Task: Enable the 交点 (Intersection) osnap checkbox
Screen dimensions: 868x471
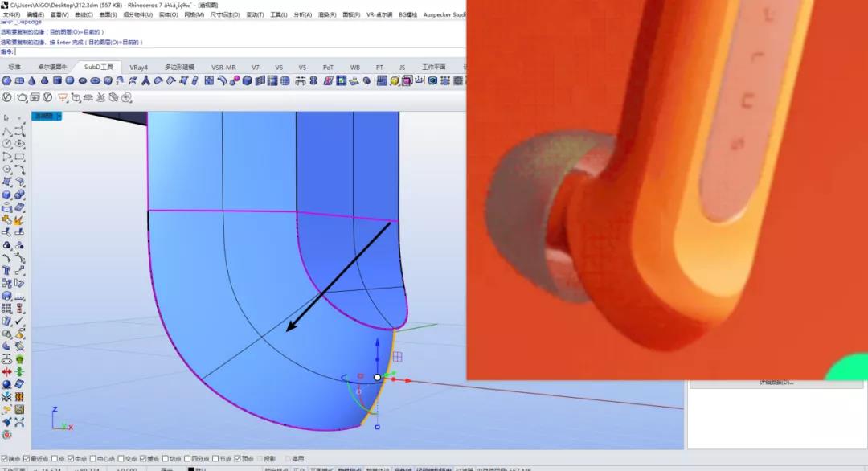Action: point(121,459)
